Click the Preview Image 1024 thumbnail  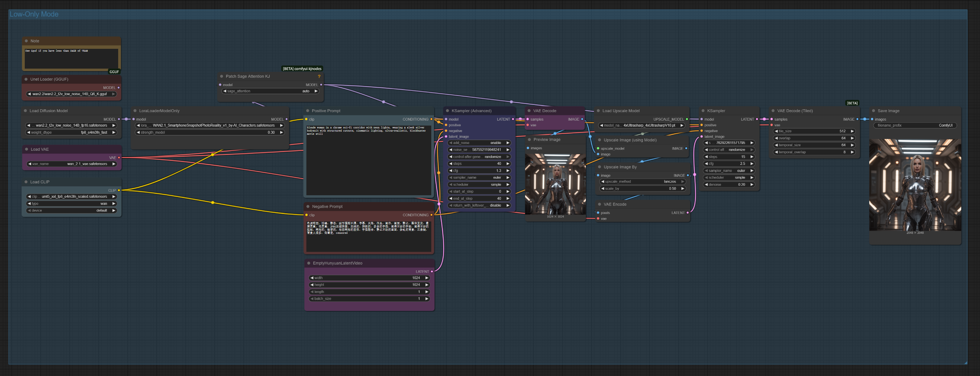[x=555, y=184]
